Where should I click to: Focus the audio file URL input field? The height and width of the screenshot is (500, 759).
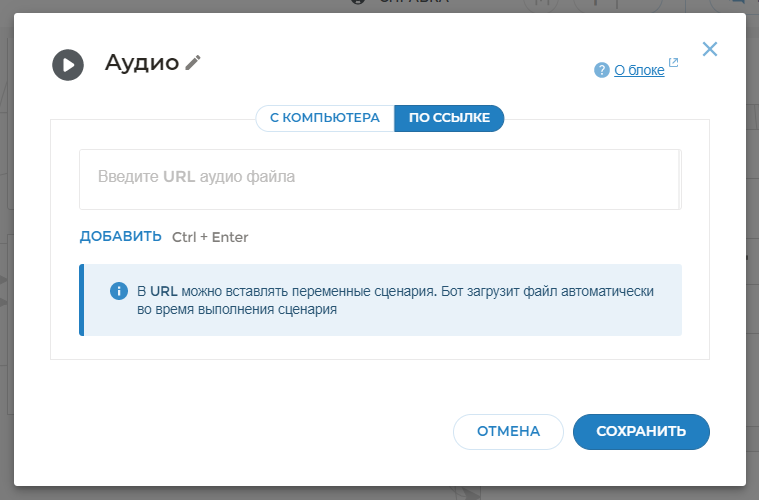pos(378,177)
